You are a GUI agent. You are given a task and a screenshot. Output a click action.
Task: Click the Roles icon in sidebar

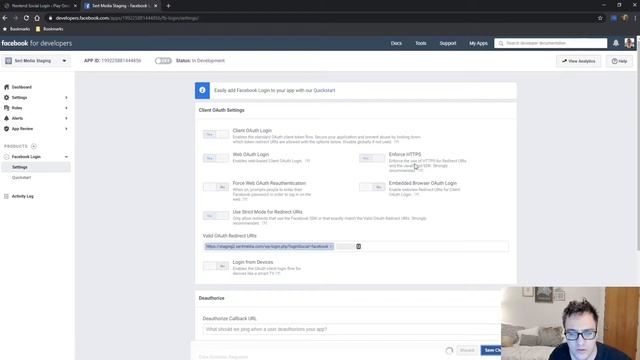coord(6,108)
